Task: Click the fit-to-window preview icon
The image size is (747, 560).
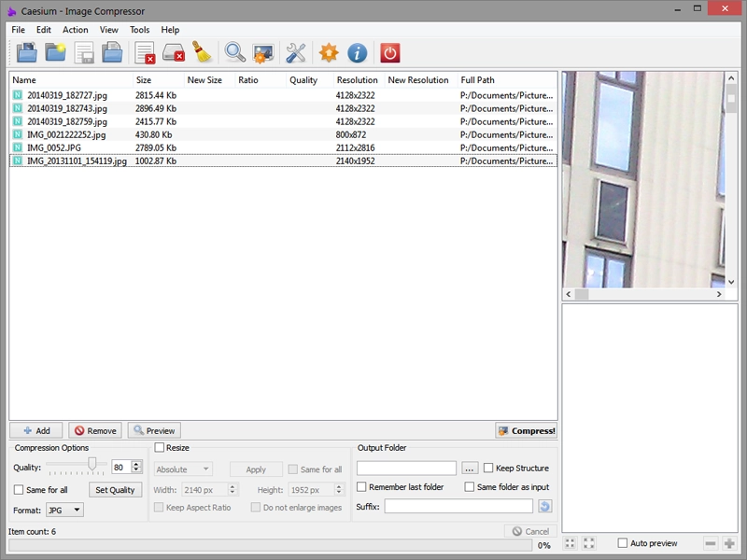Action: tap(570, 543)
